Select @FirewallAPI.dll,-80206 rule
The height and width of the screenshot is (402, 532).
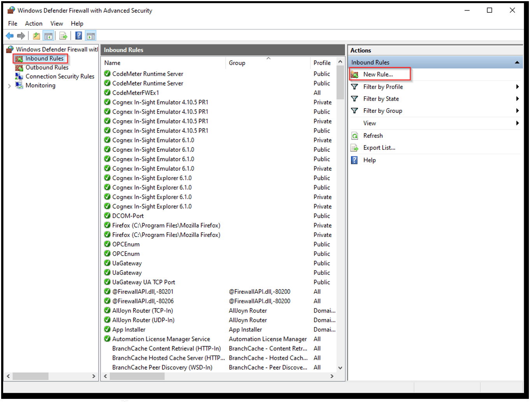pos(143,301)
